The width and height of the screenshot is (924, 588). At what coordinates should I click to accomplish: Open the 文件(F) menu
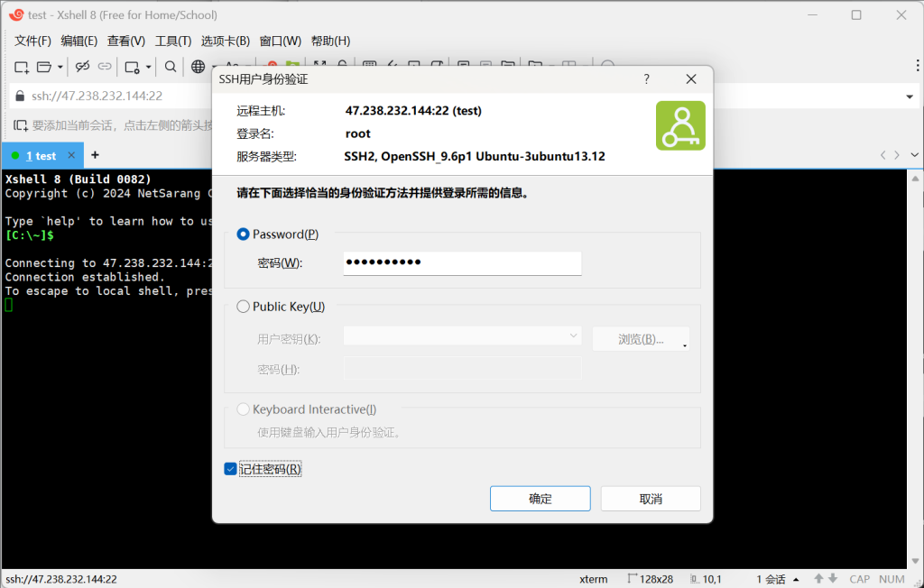[33, 41]
